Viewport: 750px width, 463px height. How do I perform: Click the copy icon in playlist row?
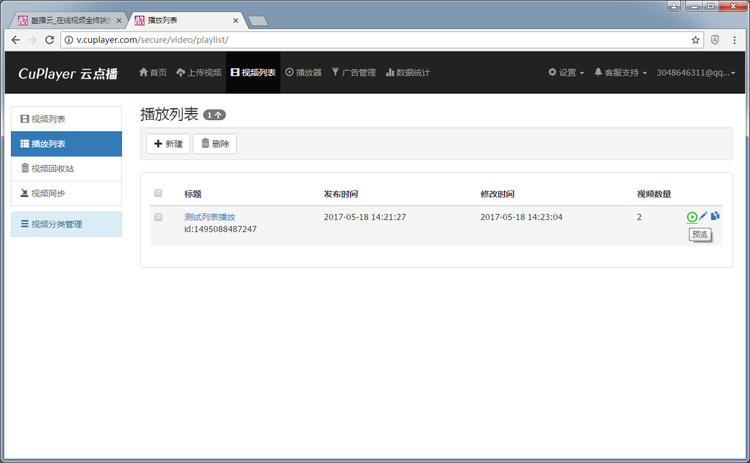click(715, 216)
